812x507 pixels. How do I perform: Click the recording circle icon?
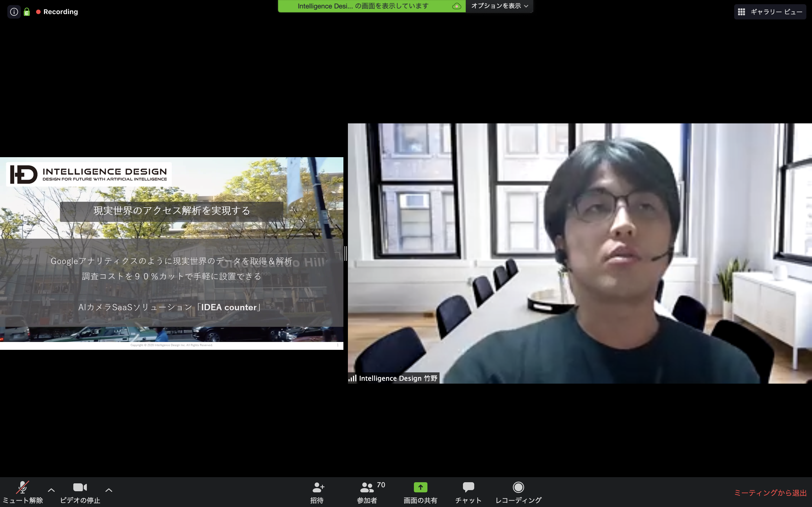click(518, 487)
